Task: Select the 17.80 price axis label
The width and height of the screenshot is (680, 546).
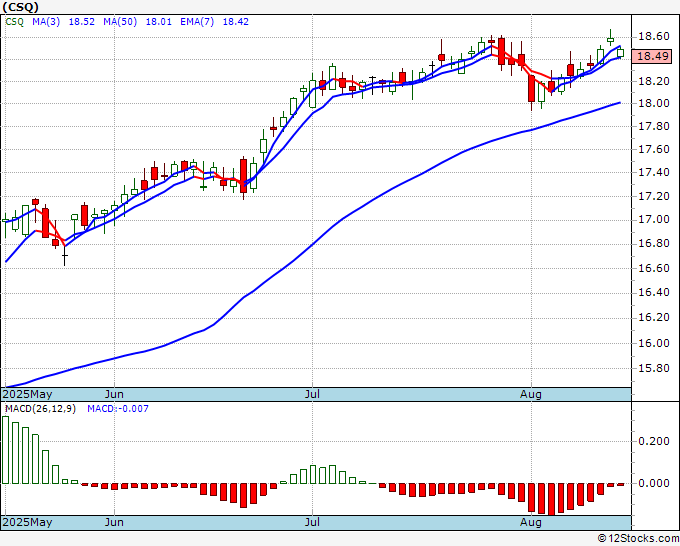Action: [654, 126]
